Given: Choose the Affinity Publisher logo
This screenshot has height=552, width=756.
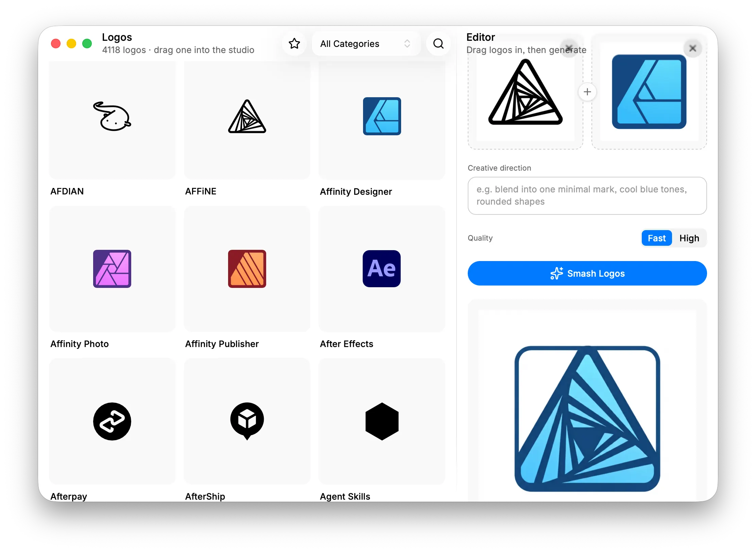Looking at the screenshot, I should (247, 269).
